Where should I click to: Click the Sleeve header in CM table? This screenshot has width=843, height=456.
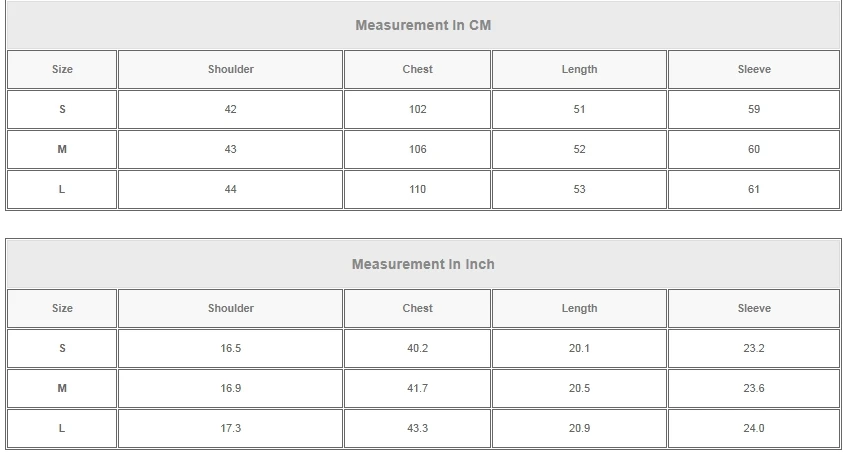click(x=754, y=69)
